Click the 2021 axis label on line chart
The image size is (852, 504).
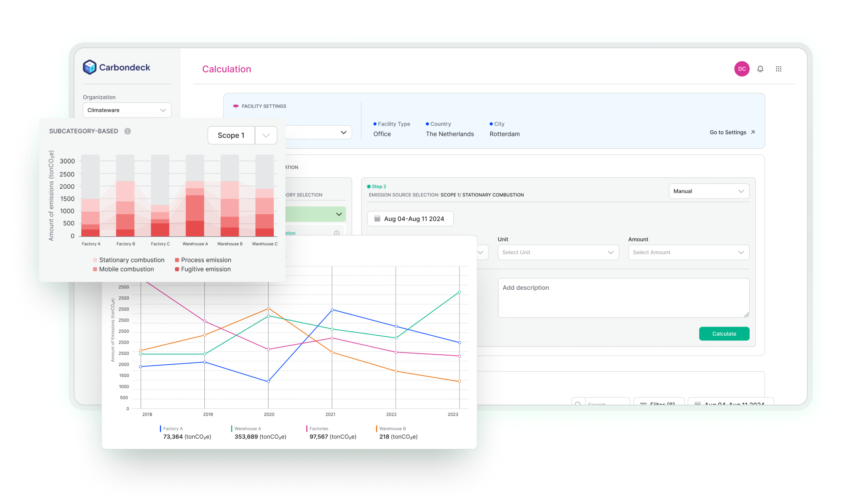(330, 414)
